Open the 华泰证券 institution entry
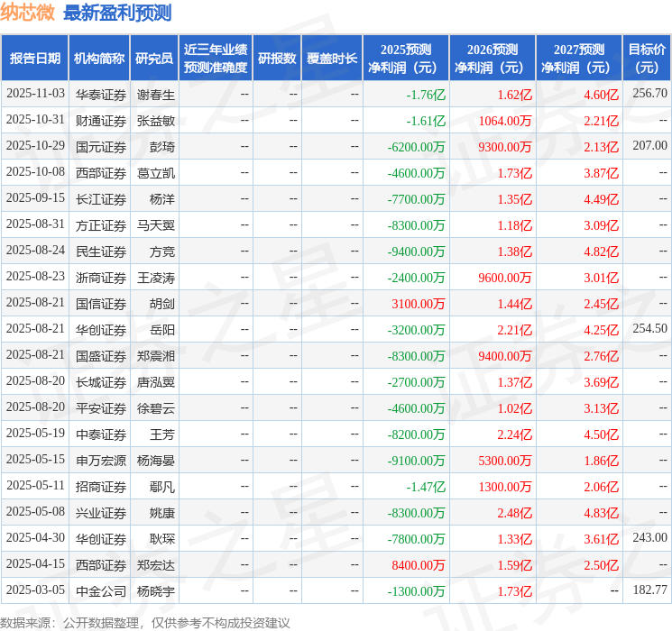 point(100,94)
